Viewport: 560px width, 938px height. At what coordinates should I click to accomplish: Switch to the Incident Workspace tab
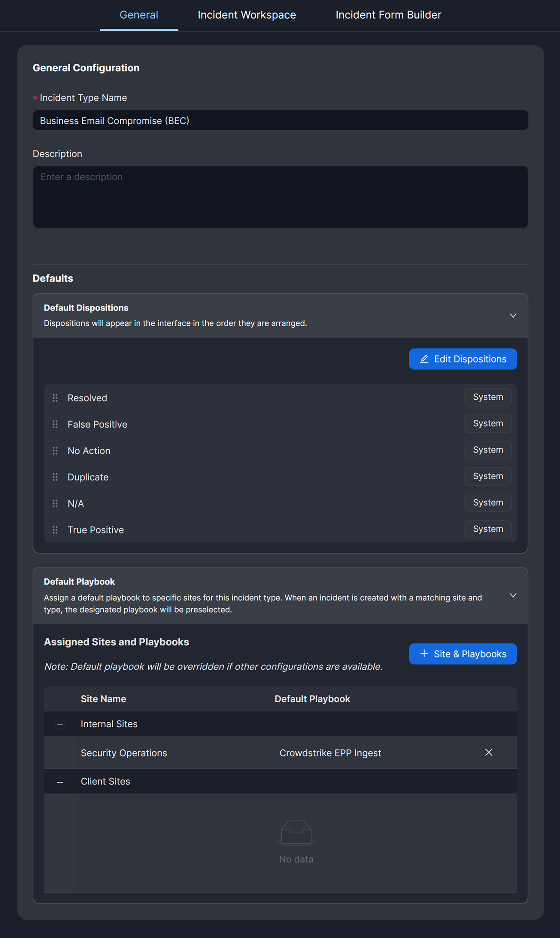coord(247,15)
